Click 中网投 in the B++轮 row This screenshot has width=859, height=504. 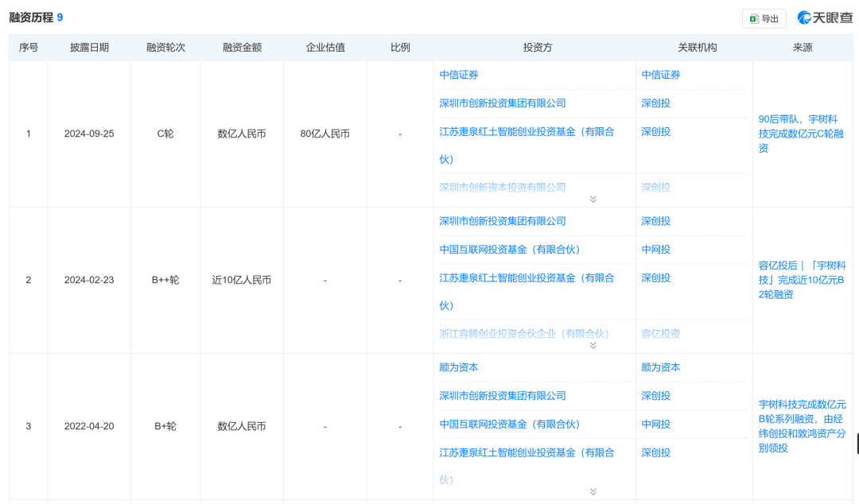656,250
